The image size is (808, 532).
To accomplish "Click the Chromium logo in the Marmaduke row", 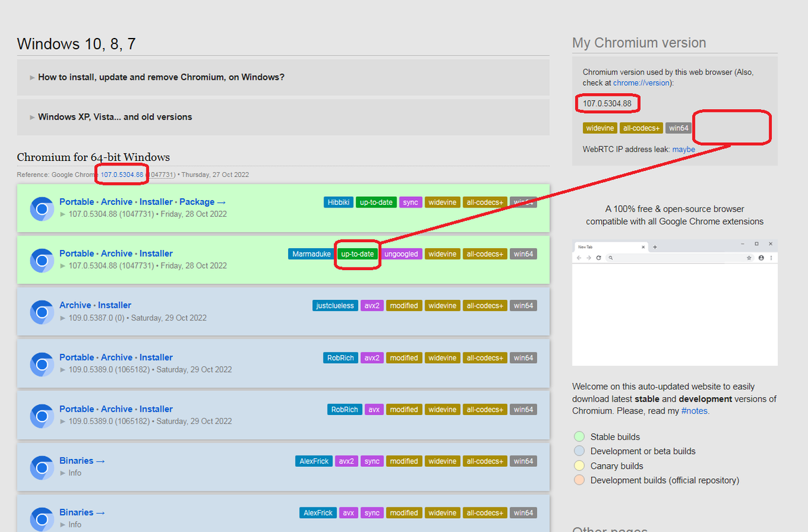I will point(42,260).
